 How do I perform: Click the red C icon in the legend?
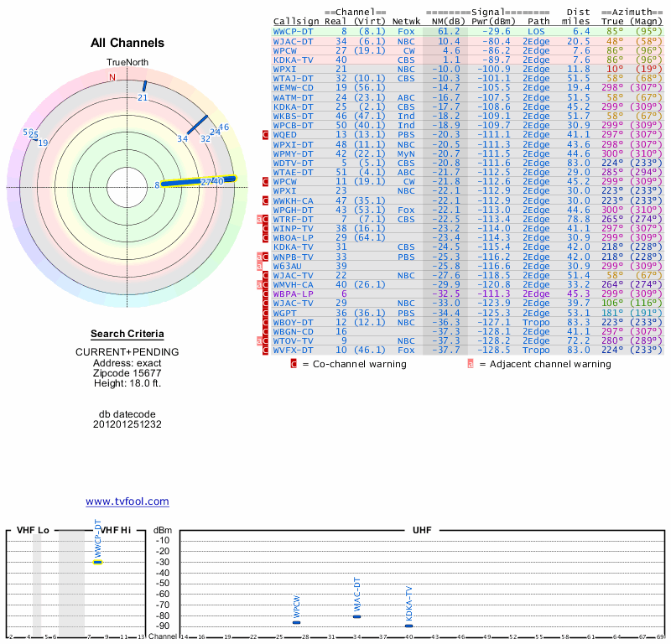tap(294, 364)
